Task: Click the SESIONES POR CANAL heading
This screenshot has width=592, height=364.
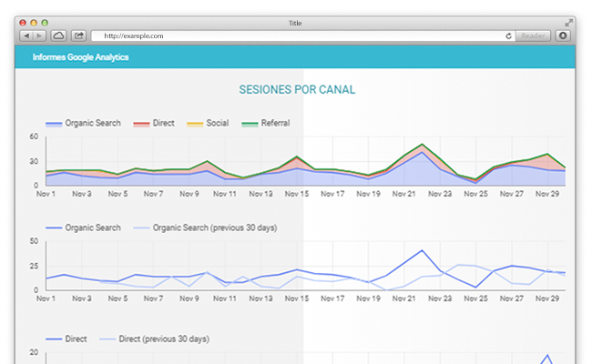Action: [x=297, y=90]
